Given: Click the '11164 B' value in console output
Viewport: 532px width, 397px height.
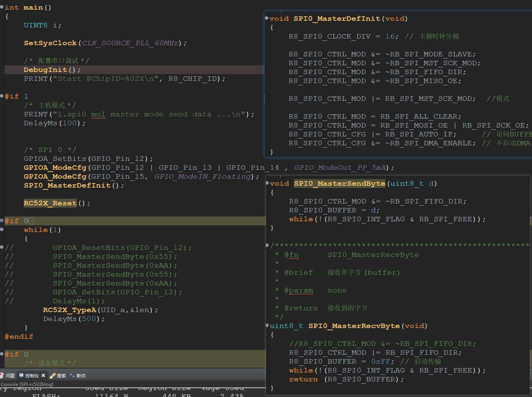Looking at the screenshot, I should pos(111,395).
